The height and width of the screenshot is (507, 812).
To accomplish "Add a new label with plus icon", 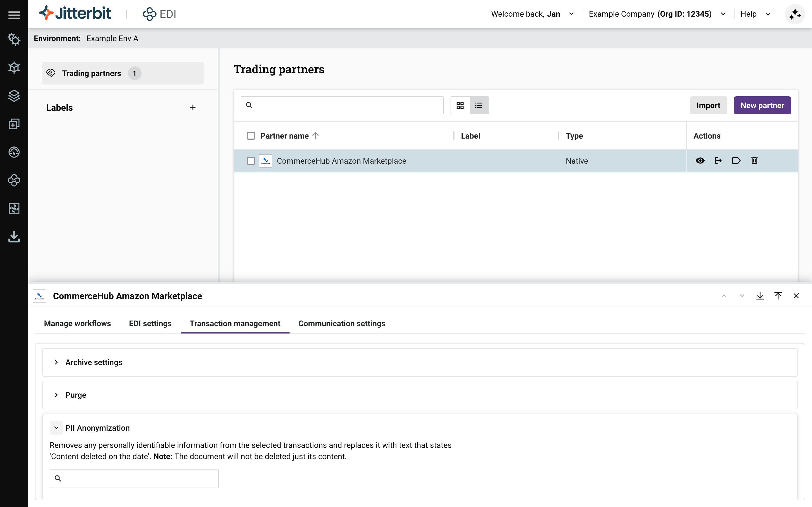I will pyautogui.click(x=193, y=107).
